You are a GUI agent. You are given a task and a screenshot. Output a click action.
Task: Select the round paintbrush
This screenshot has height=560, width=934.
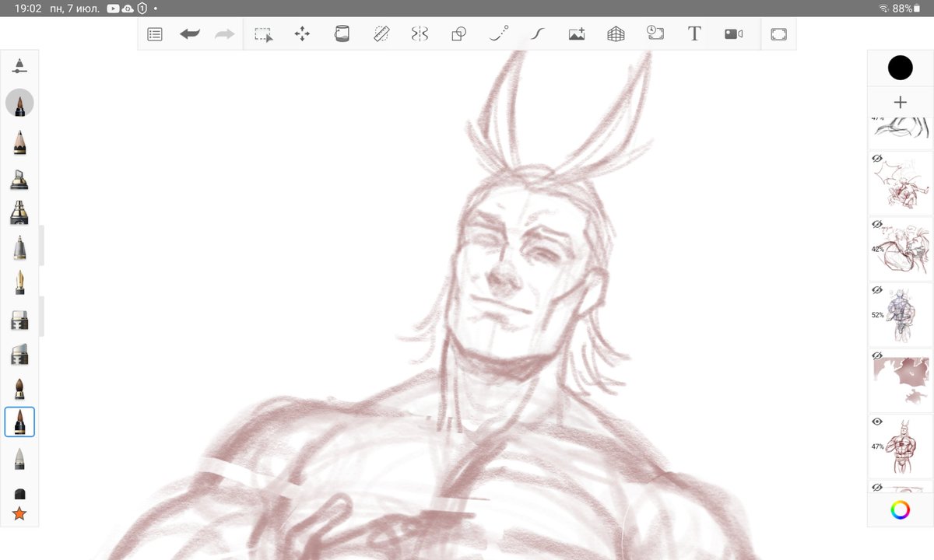19,387
